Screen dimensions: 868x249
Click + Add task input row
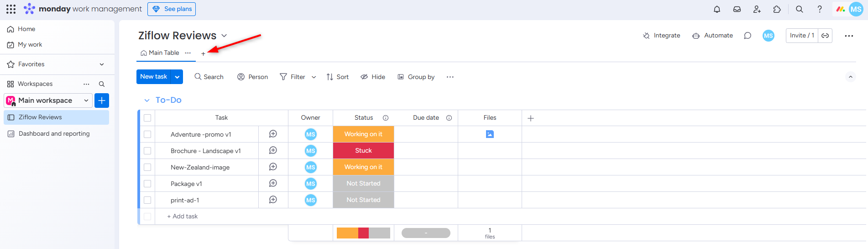tap(183, 217)
